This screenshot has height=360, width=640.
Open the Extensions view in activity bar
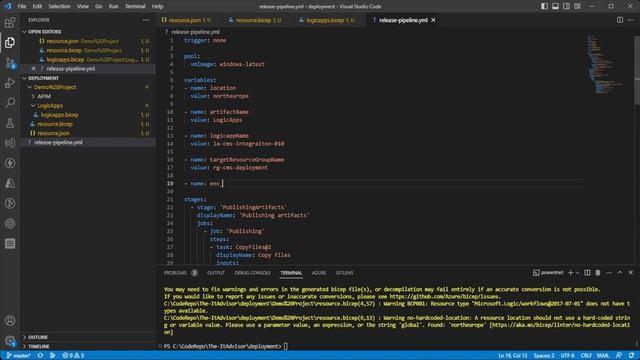10,22
